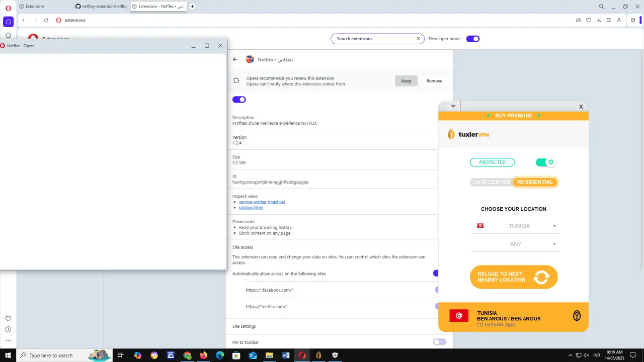644x362 pixels.
Task: Go back in browser navigation
Action: [24, 20]
